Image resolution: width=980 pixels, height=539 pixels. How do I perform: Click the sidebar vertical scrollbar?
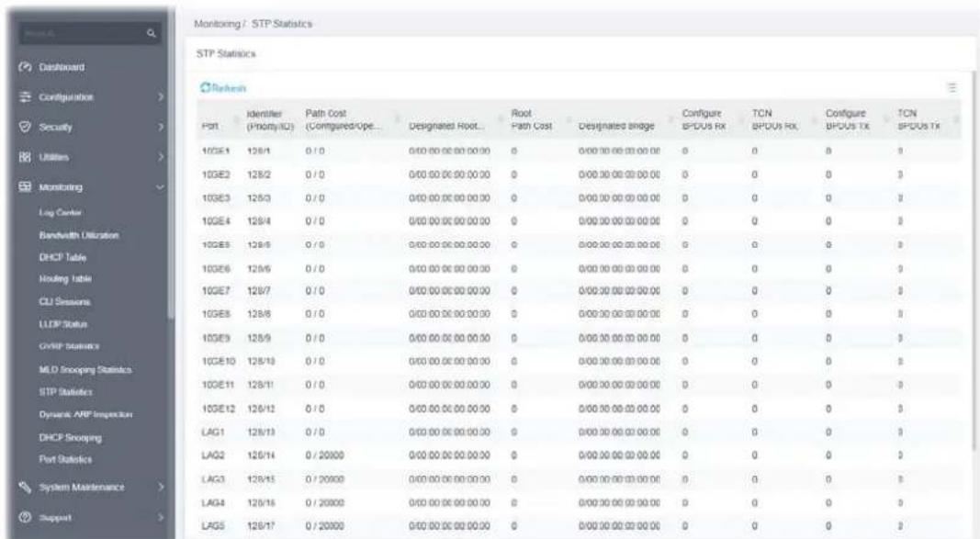[172, 163]
